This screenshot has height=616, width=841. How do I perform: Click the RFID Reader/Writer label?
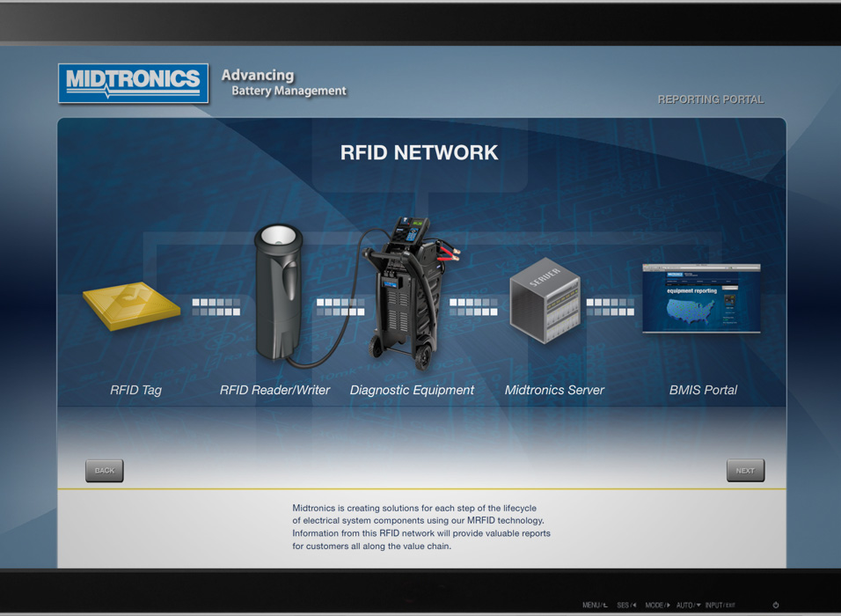pyautogui.click(x=274, y=390)
